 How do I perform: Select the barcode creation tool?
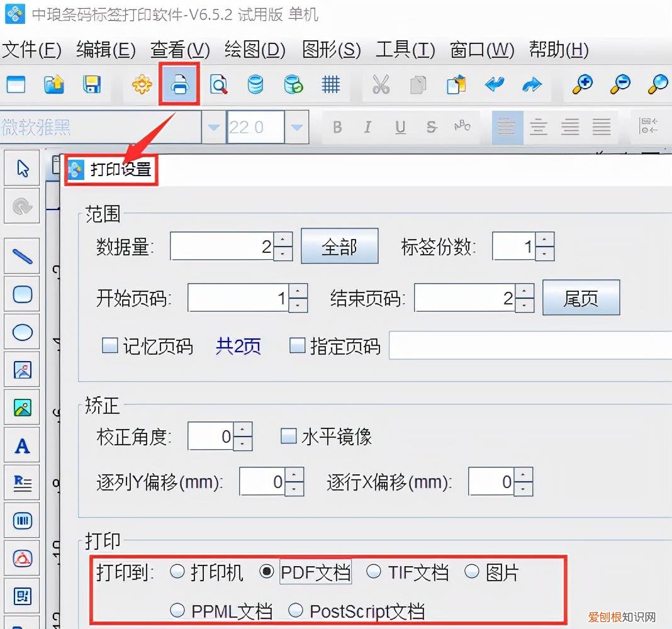22,520
